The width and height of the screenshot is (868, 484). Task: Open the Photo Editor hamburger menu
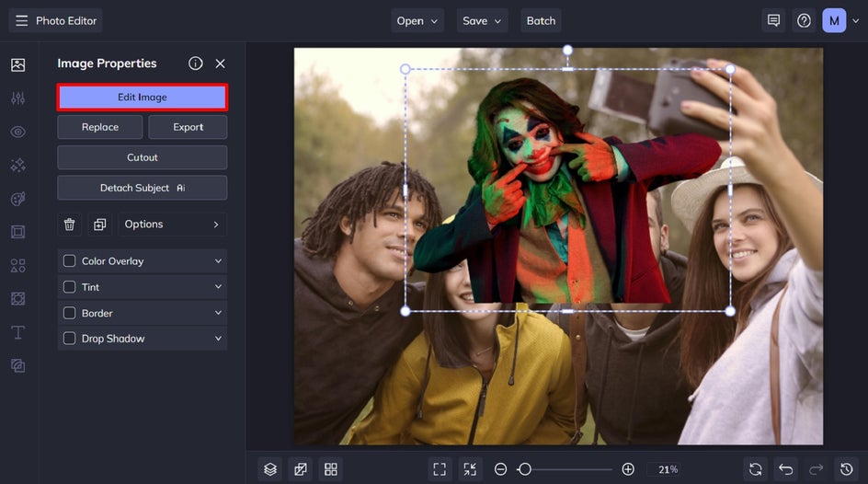coord(22,20)
